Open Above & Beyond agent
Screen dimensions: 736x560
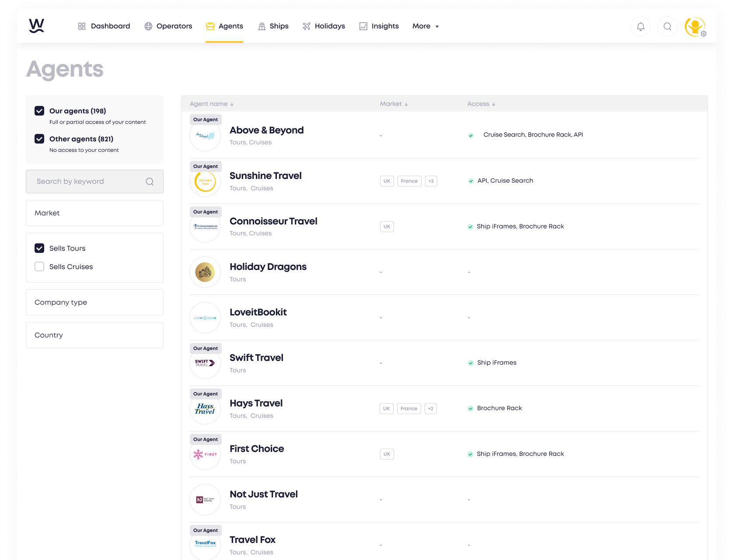pyautogui.click(x=267, y=130)
